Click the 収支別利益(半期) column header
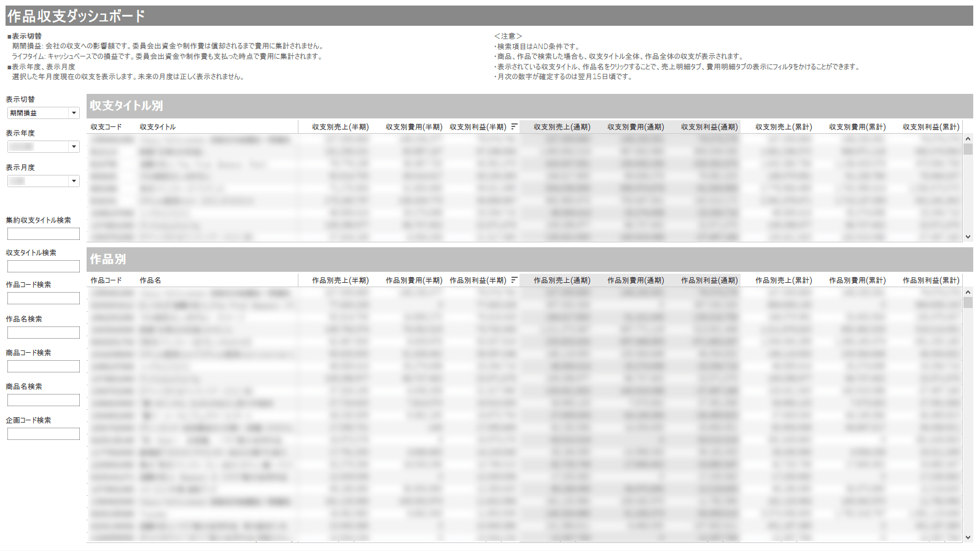 point(478,127)
